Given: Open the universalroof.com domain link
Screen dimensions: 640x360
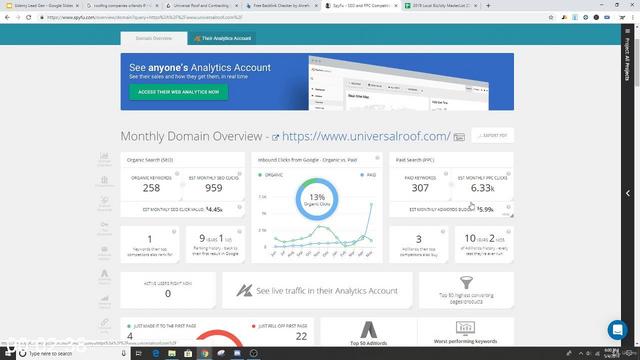Looking at the screenshot, I should coord(366,136).
